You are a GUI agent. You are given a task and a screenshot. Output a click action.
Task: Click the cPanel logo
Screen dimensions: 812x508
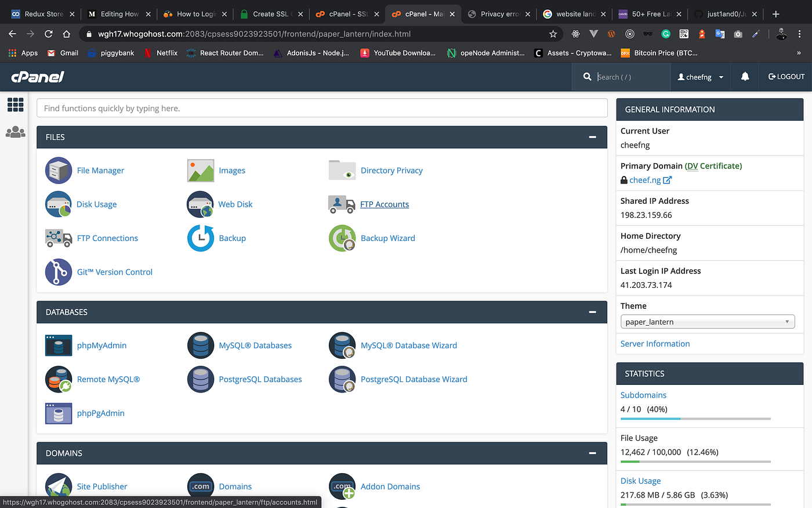[x=38, y=77]
